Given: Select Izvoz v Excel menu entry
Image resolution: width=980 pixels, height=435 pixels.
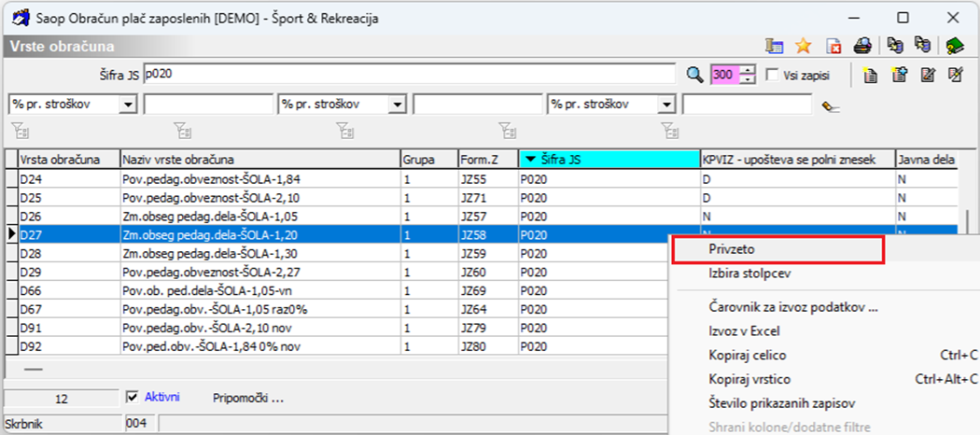Looking at the screenshot, I should (x=745, y=331).
